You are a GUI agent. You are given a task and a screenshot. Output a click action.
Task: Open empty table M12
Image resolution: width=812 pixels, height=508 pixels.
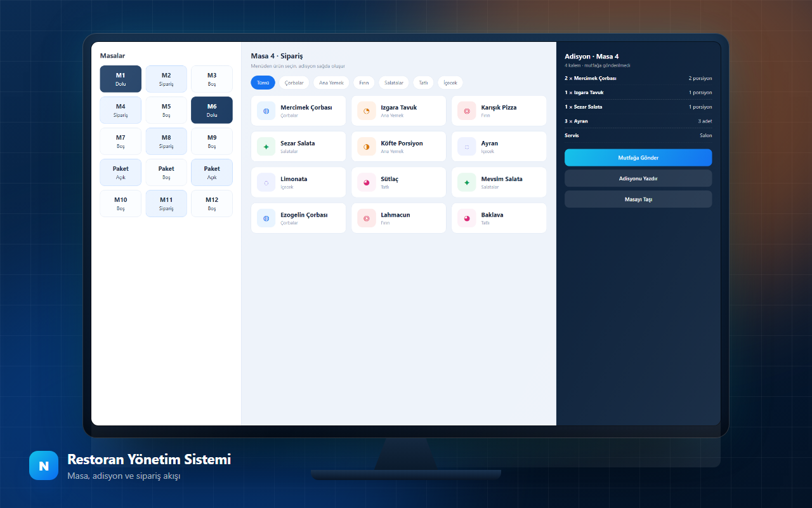point(212,203)
